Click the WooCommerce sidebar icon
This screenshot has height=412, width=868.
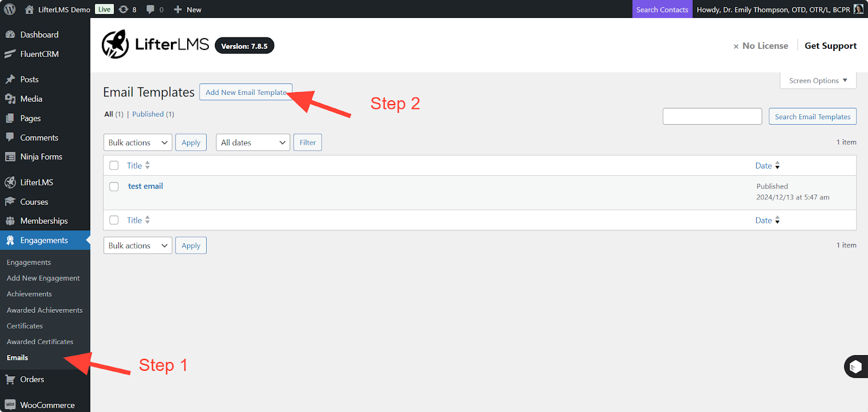point(10,405)
